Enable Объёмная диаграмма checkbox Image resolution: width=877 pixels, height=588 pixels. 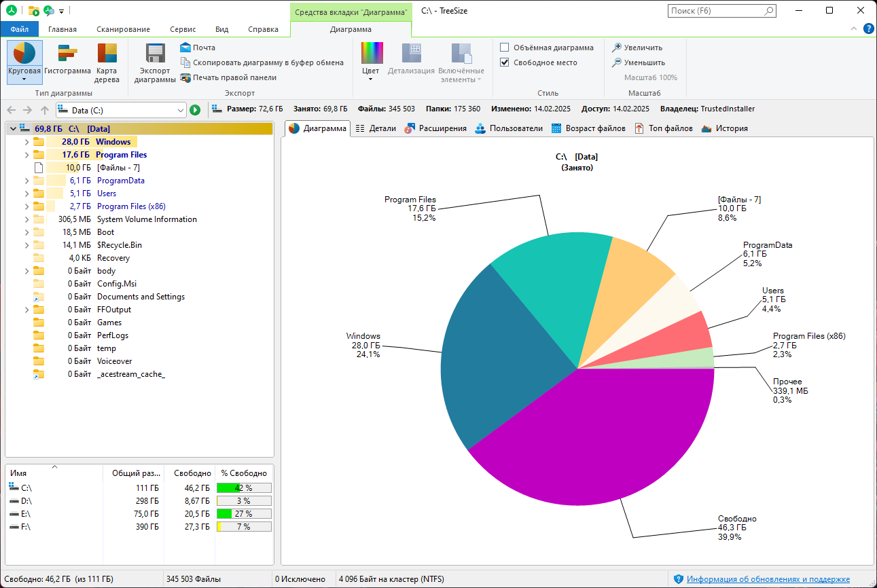[505, 48]
